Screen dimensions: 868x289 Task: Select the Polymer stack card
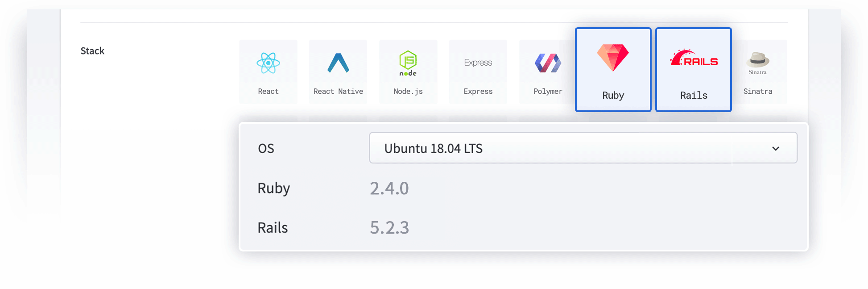click(x=548, y=72)
